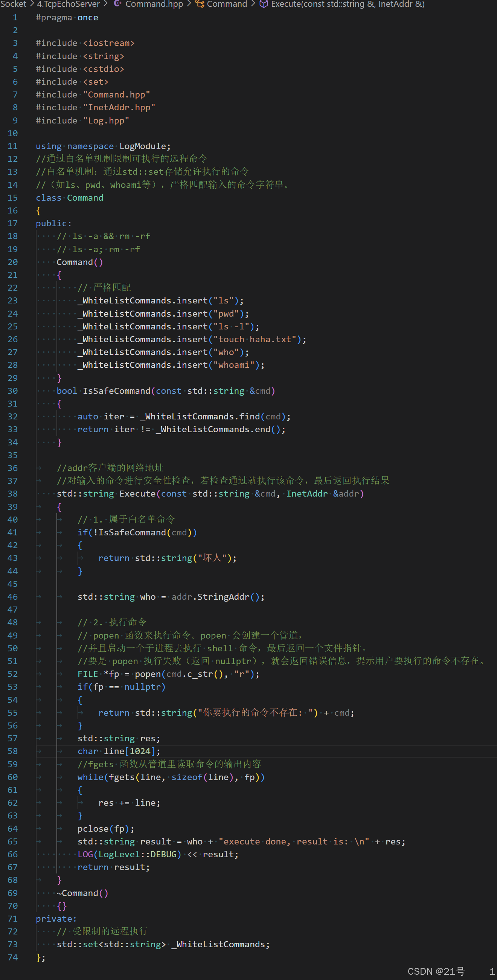497x980 pixels.
Task: Click the "Log.hpp" include string
Action: (x=106, y=120)
